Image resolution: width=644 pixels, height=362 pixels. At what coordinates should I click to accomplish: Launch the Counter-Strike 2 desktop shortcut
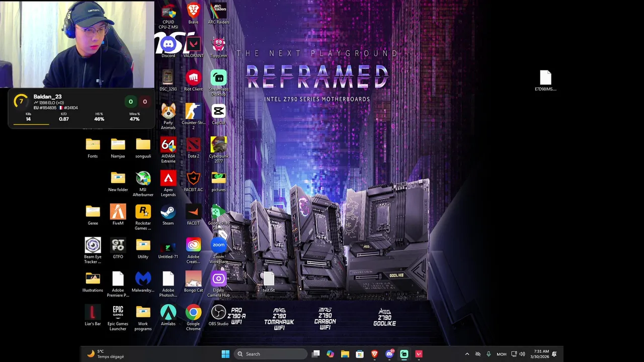[193, 117]
